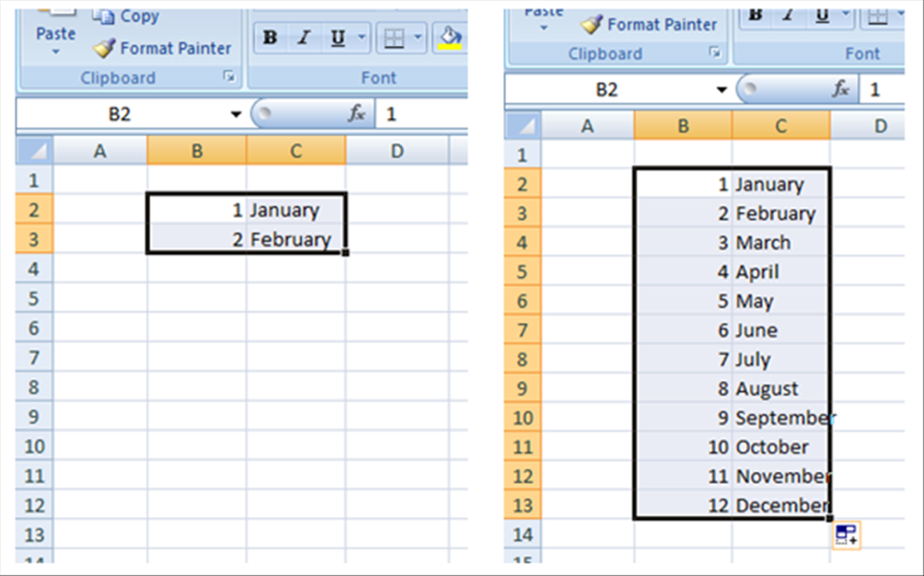The image size is (924, 576).
Task: Select the Borders grid icon
Action: (394, 37)
